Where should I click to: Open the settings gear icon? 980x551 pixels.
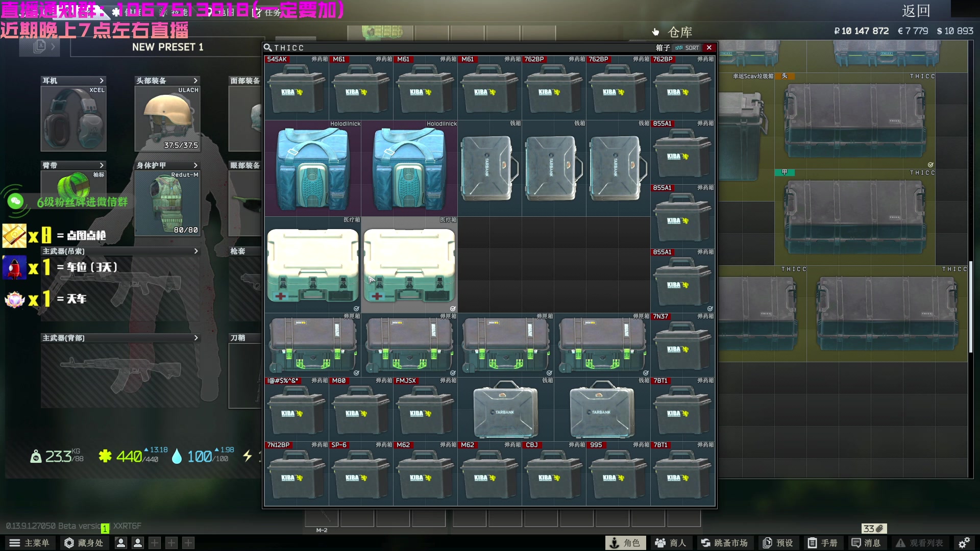(964, 543)
